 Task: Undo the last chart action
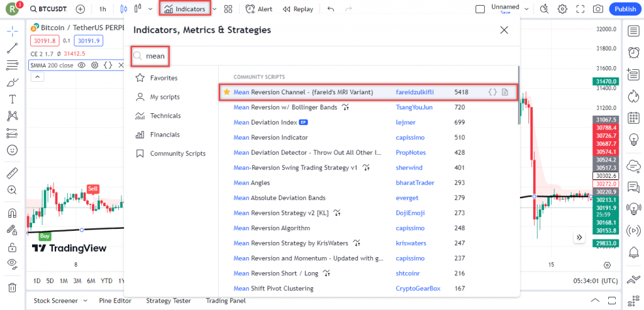coord(331,9)
